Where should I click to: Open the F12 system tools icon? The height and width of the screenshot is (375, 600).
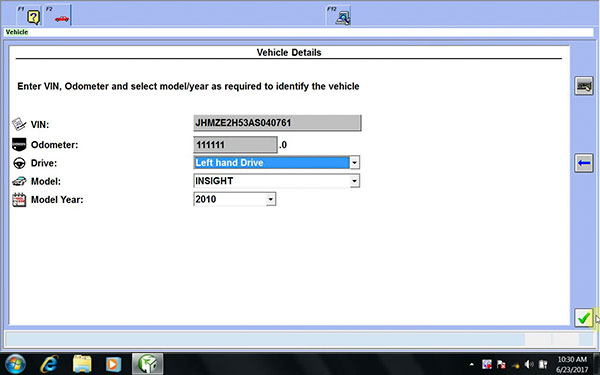pos(338,15)
